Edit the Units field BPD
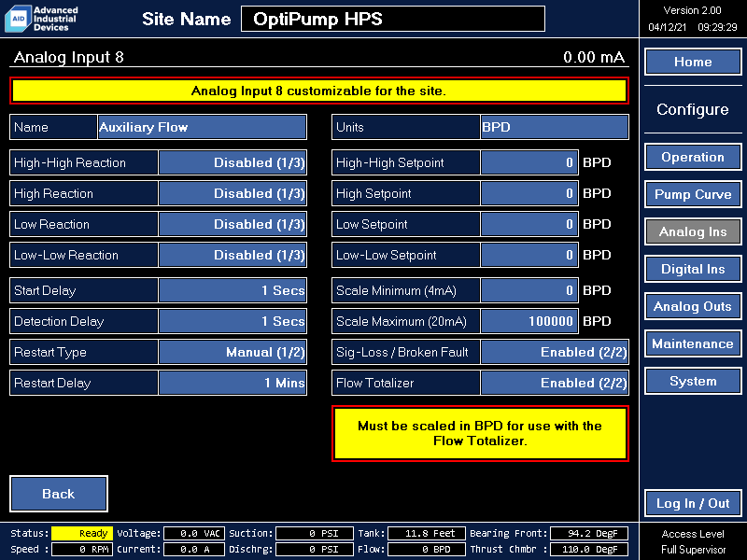 555,127
